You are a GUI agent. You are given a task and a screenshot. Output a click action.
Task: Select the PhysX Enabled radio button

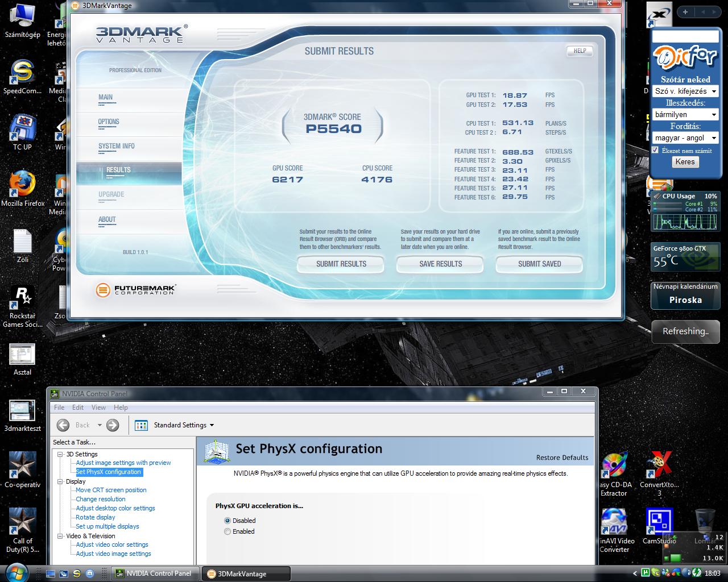coord(227,531)
